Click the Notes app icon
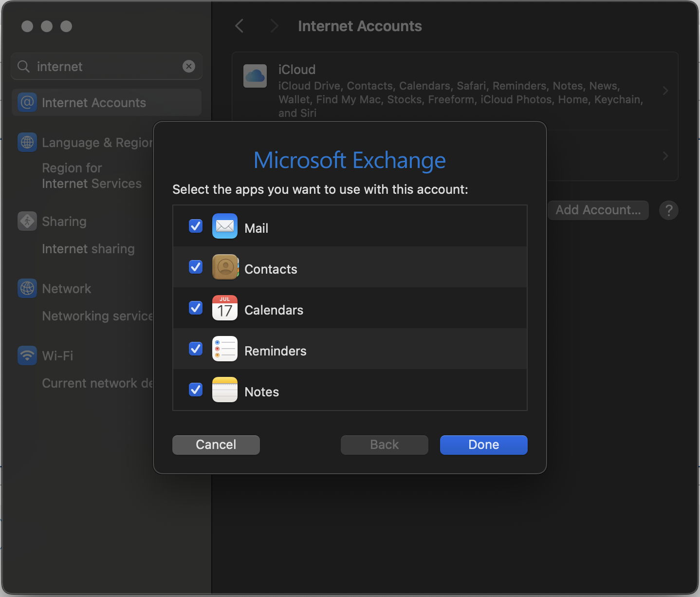 pyautogui.click(x=225, y=390)
